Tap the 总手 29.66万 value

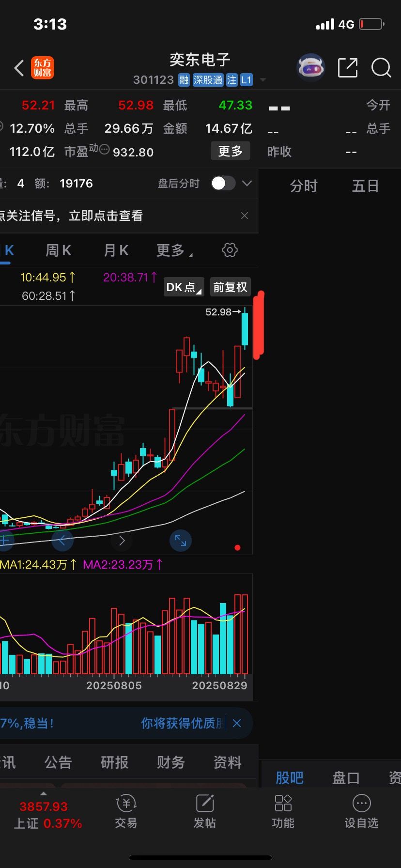129,128
